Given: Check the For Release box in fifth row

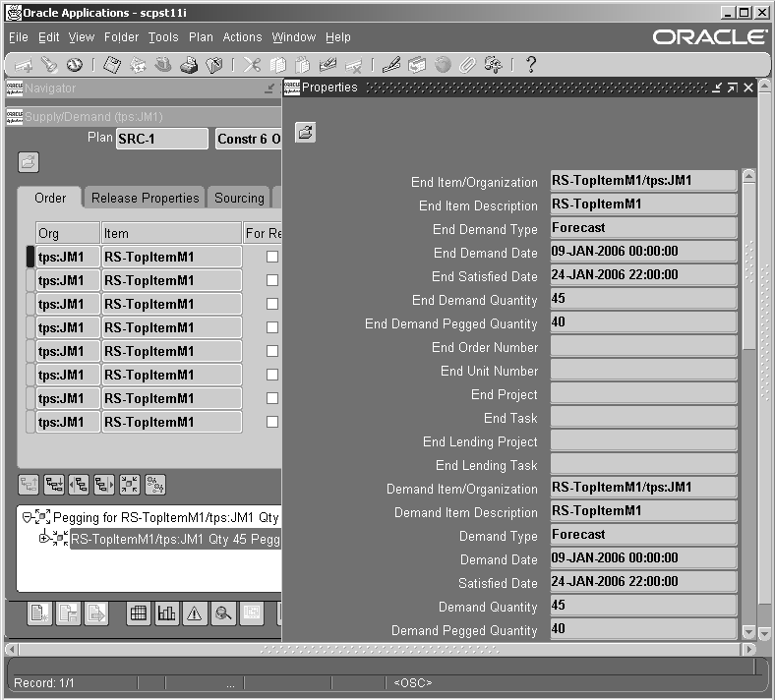Looking at the screenshot, I should pos(272,351).
